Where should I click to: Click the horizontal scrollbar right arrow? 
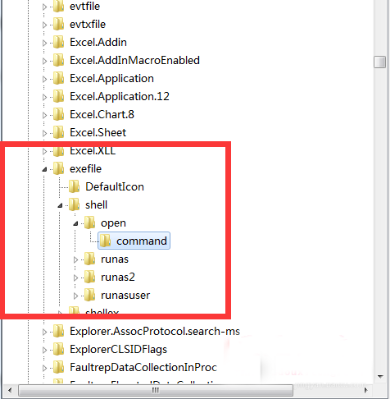366,390
